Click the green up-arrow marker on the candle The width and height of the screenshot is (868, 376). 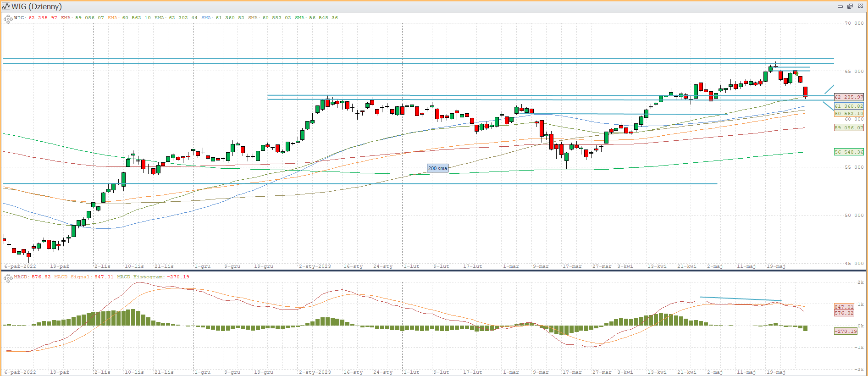[797, 74]
